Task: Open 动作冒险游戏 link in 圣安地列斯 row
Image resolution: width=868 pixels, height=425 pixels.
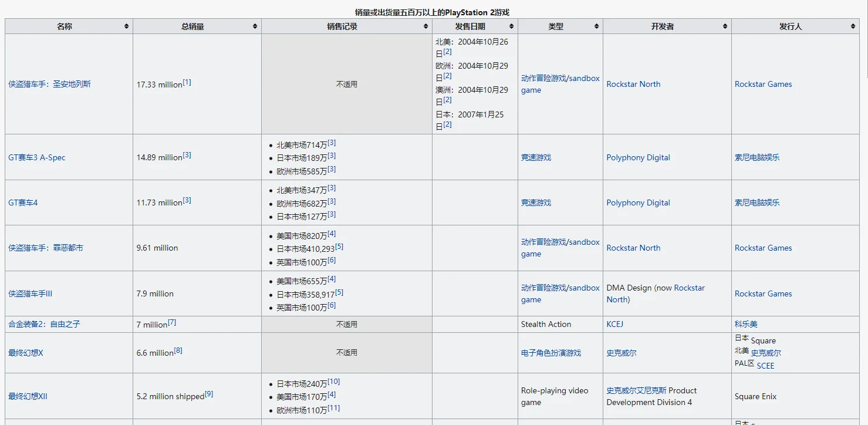Action: [x=543, y=78]
